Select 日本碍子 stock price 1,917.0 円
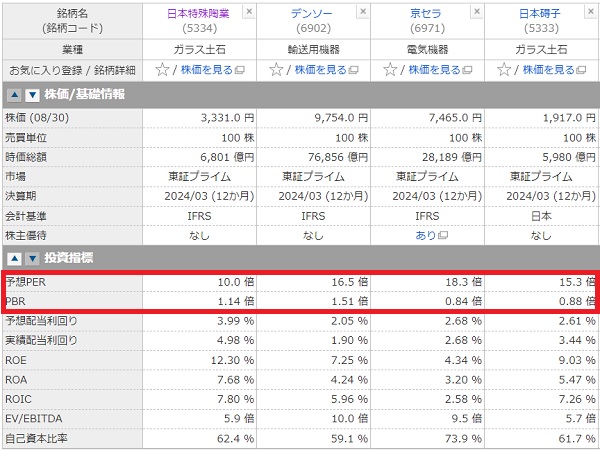600x450 pixels. 569,118
